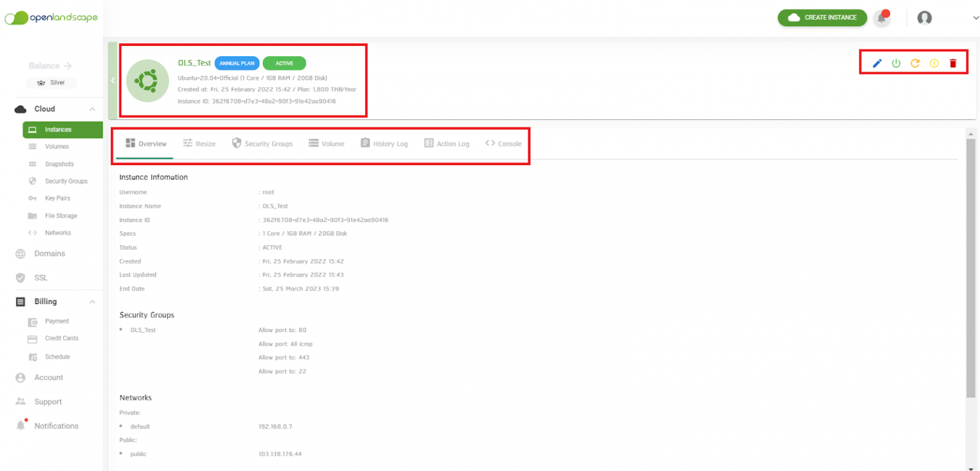Open the Console tab
Viewport: 980px width, 471px height.
click(x=503, y=143)
